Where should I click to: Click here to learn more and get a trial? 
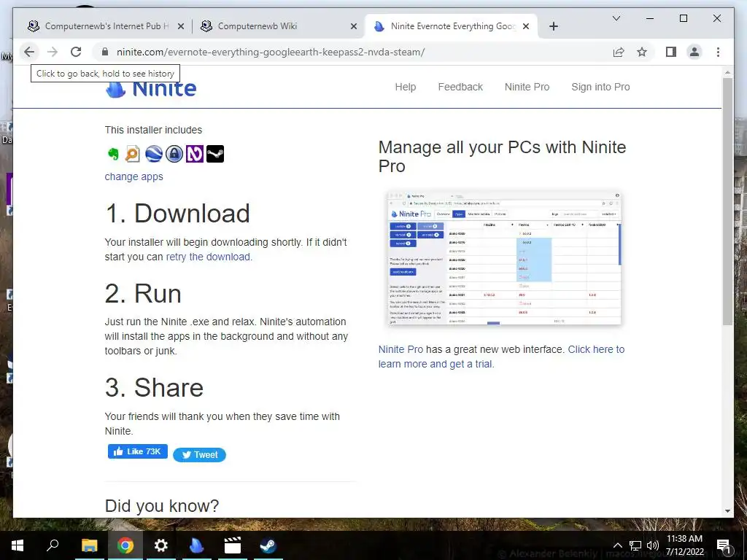(x=501, y=357)
